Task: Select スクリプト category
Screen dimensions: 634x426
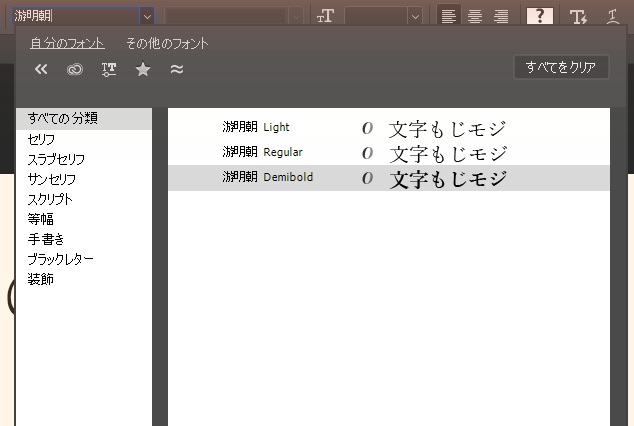Action: [x=84, y=199]
